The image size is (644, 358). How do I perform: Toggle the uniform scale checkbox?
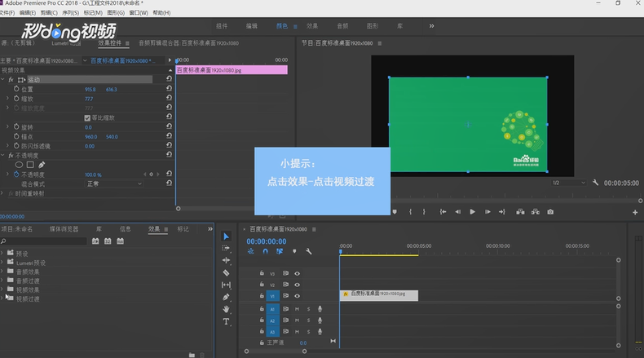point(87,118)
